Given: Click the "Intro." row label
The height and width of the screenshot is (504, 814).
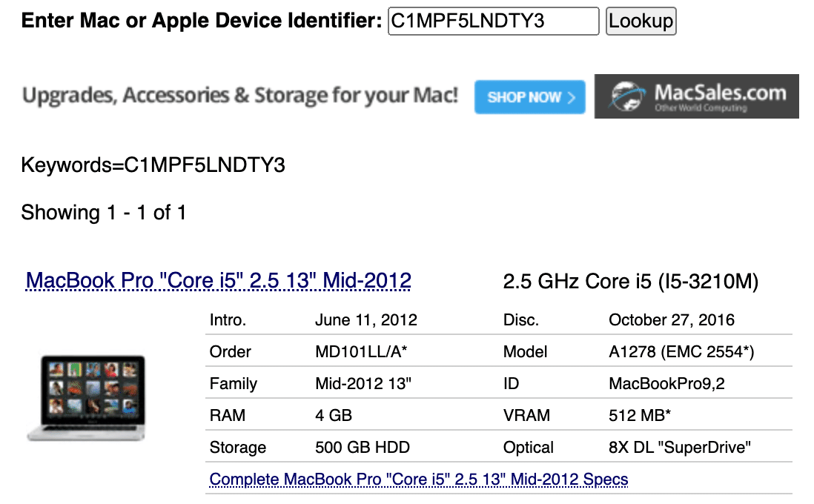Looking at the screenshot, I should [x=228, y=319].
